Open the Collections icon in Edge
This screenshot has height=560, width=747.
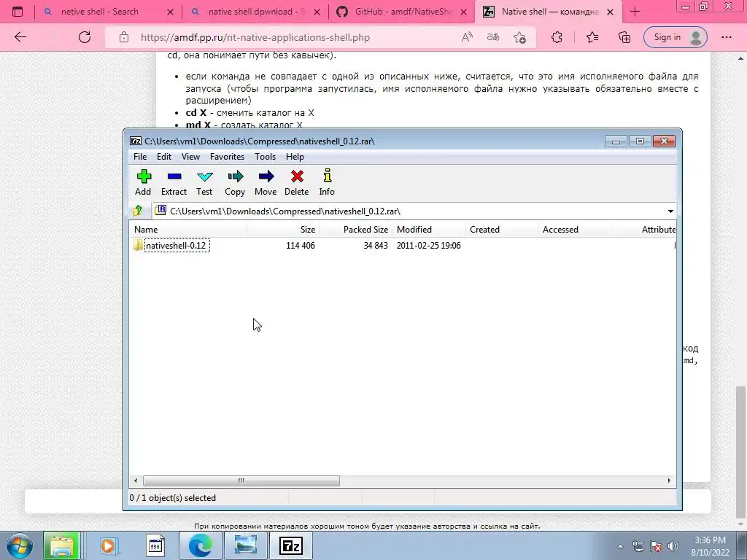tap(624, 37)
